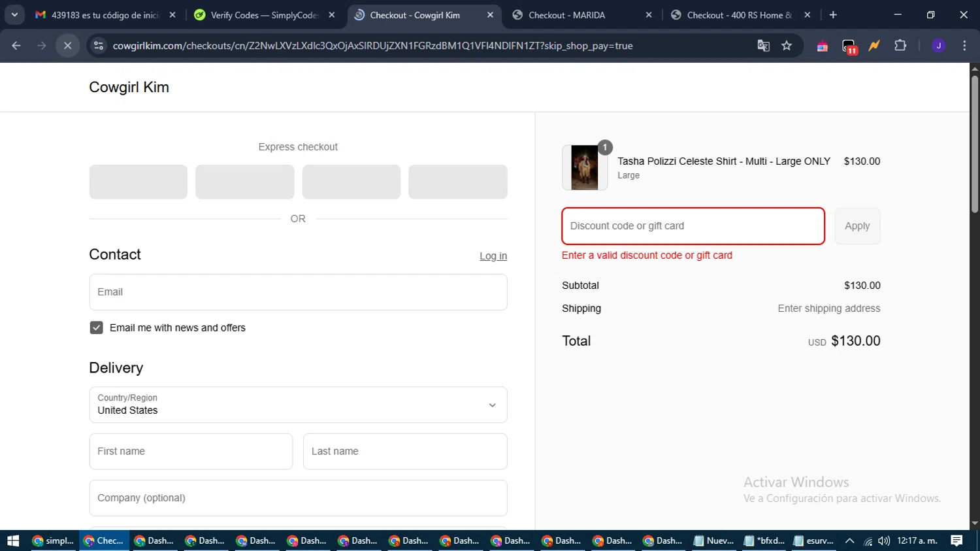Switch to the Gmail '439183 es tu código' tab

click(105, 14)
